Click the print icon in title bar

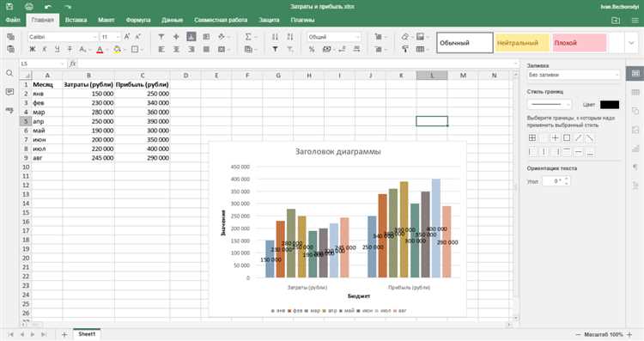click(x=28, y=7)
